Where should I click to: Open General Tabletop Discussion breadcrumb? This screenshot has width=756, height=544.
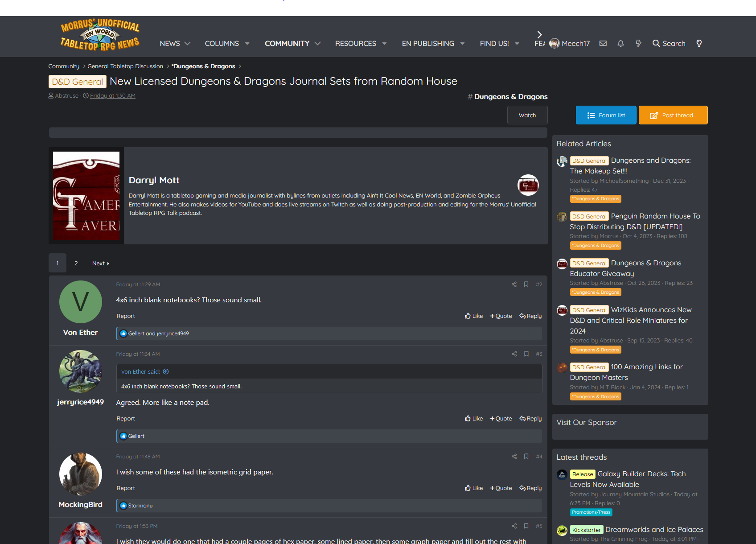point(125,66)
